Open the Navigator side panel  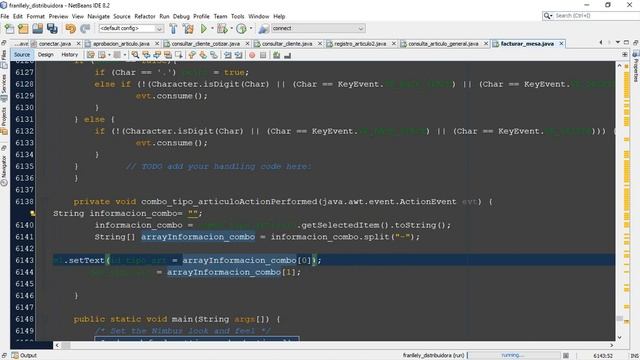pyautogui.click(x=4, y=171)
